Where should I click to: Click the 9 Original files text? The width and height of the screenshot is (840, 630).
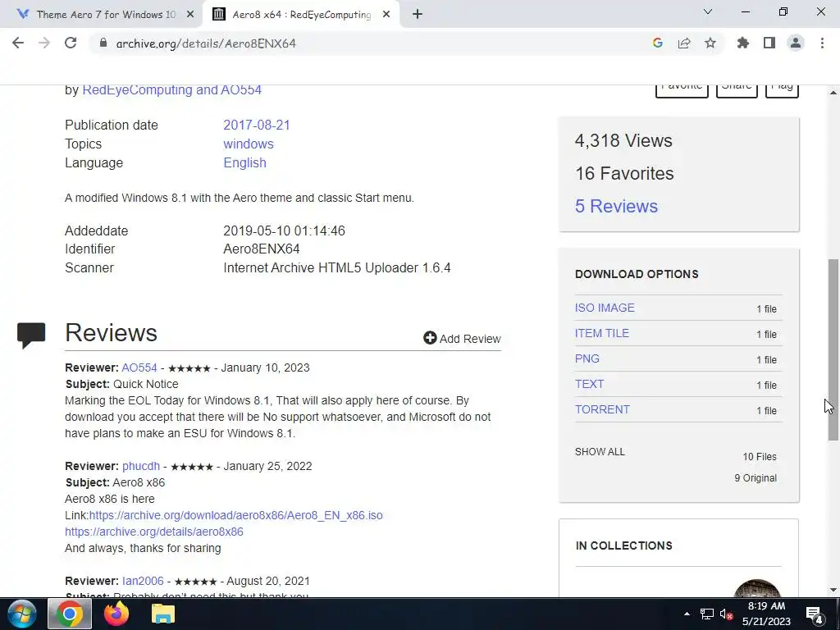coord(756,478)
